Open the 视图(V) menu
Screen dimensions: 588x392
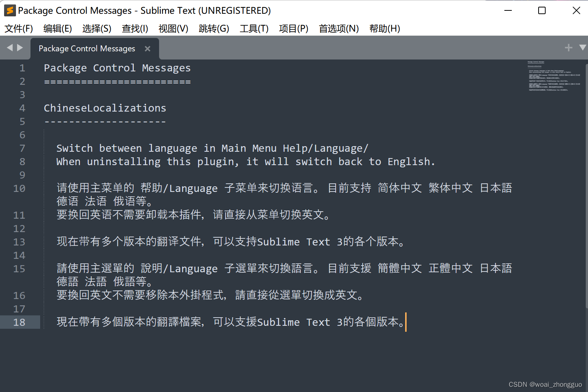pyautogui.click(x=173, y=28)
